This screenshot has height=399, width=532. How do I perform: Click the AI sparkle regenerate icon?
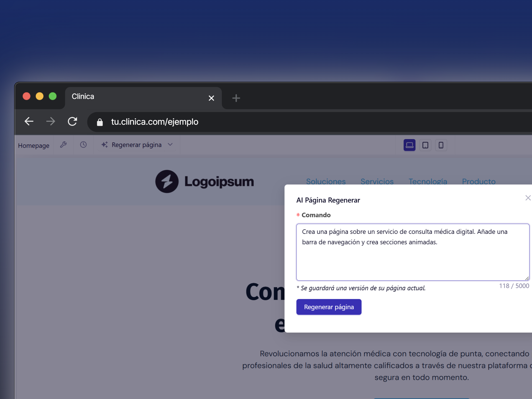[104, 145]
